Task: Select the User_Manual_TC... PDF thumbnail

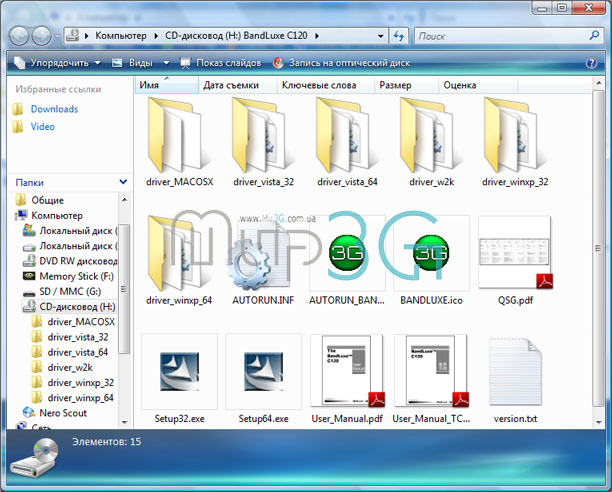Action: [x=431, y=371]
